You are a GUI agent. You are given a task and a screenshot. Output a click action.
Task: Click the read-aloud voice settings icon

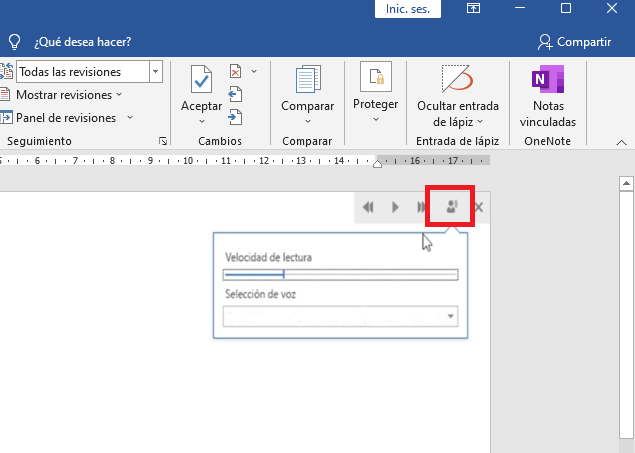click(450, 207)
